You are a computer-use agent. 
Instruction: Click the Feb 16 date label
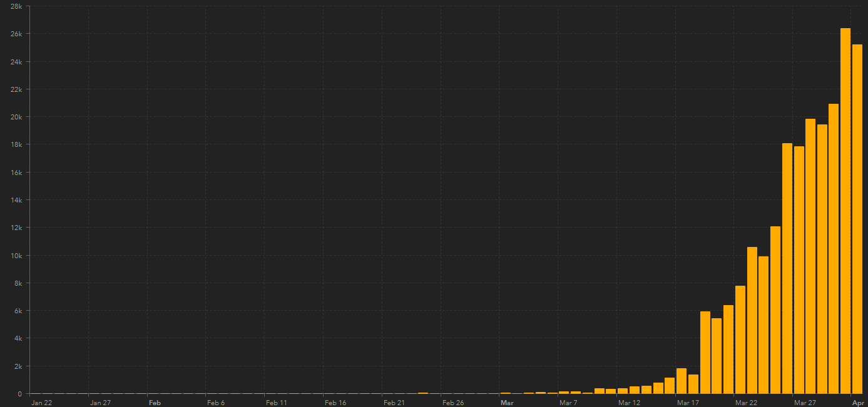click(x=335, y=403)
